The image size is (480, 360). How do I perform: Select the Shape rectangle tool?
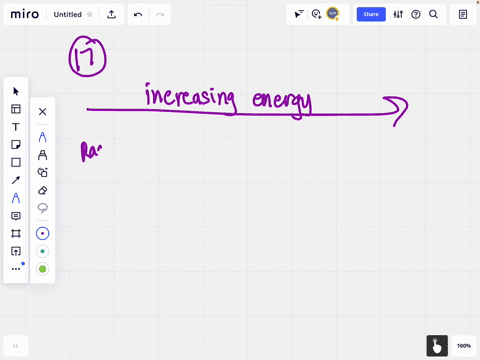(16, 162)
